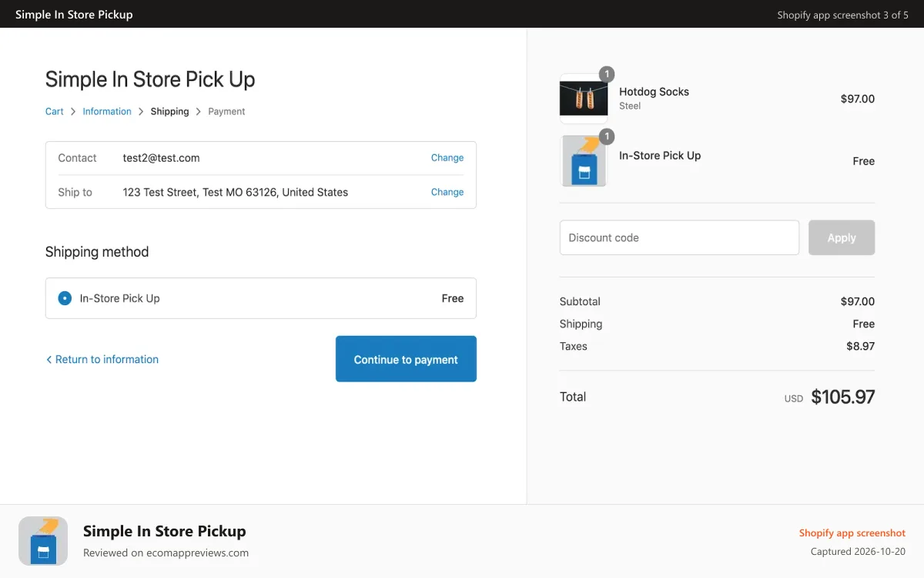Click the $97.00 Subtotal value
Viewport: 924px width, 578px height.
click(x=858, y=301)
